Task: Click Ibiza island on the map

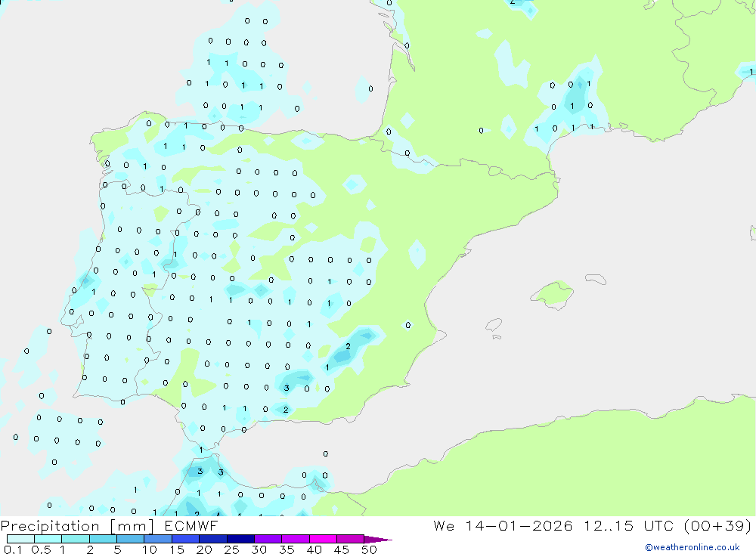Action: pos(494,326)
